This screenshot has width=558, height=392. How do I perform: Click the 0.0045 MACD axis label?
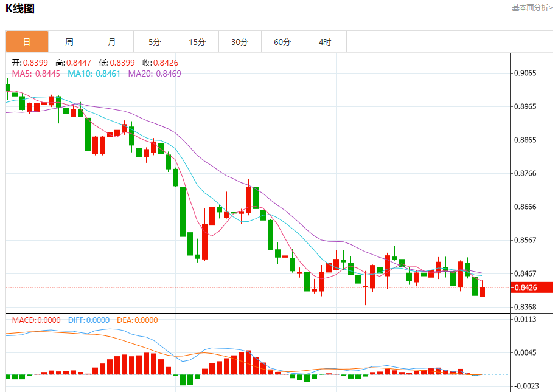point(525,352)
